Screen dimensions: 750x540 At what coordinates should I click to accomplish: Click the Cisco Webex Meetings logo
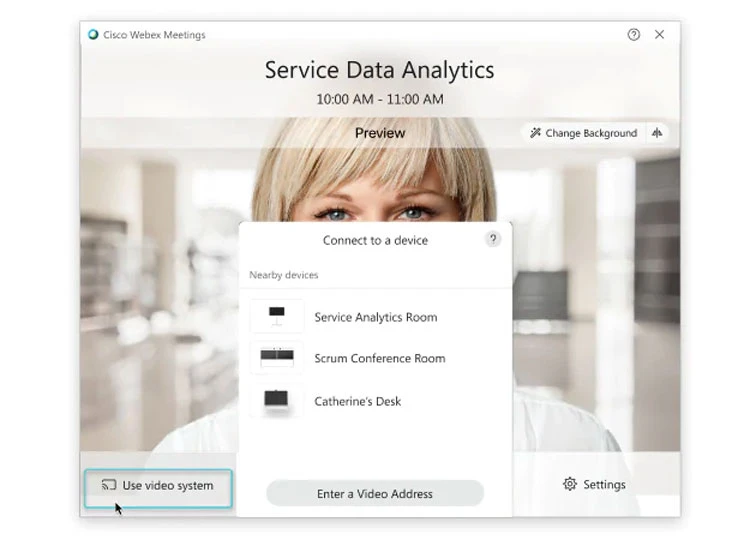(x=93, y=34)
